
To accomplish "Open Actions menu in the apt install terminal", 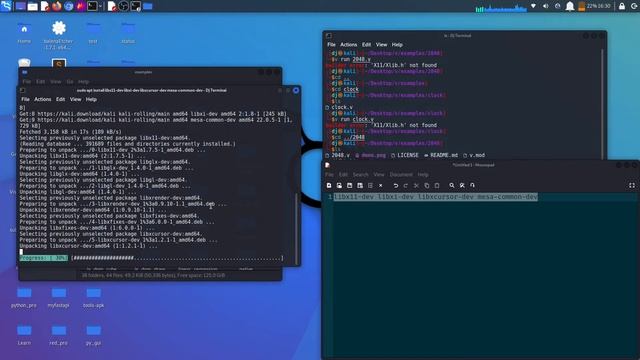I will [42, 99].
